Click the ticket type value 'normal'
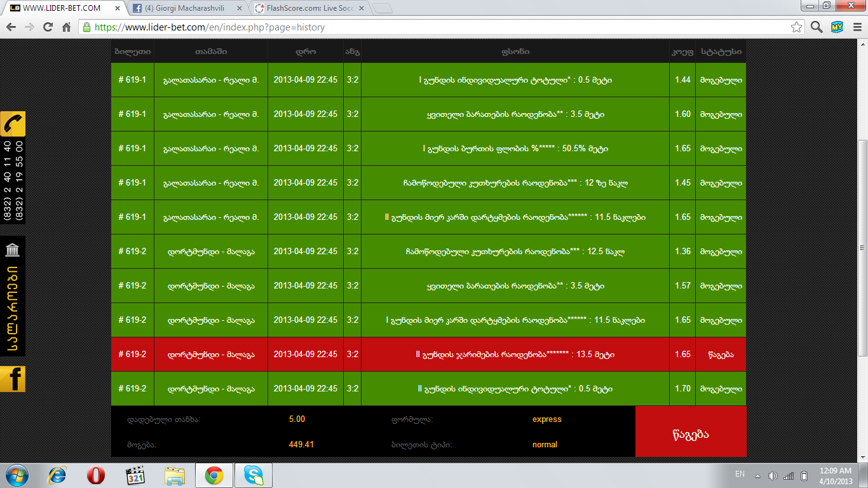The image size is (868, 488). click(545, 445)
